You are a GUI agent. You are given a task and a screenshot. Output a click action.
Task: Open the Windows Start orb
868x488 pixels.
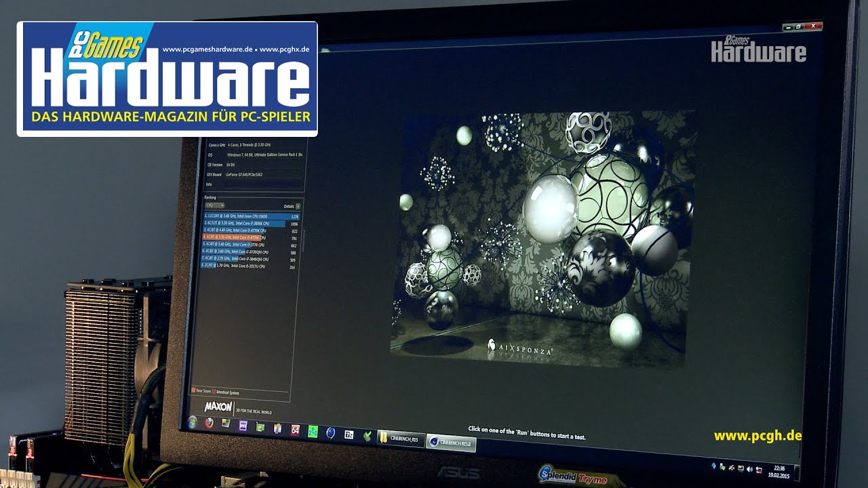pos(193,422)
